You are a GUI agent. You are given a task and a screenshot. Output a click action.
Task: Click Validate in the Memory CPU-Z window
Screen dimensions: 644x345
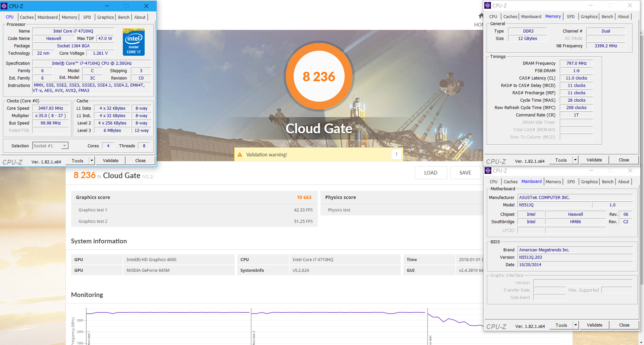point(594,160)
